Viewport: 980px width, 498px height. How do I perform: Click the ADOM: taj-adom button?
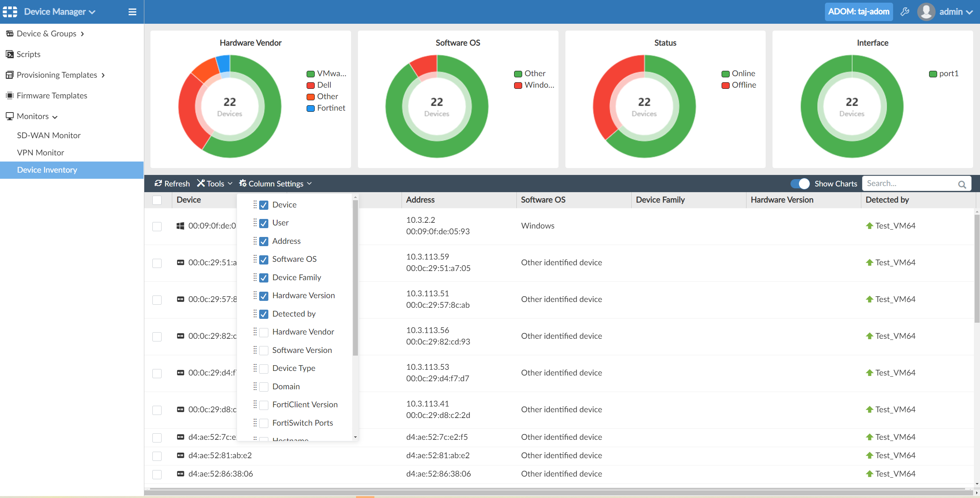click(858, 12)
